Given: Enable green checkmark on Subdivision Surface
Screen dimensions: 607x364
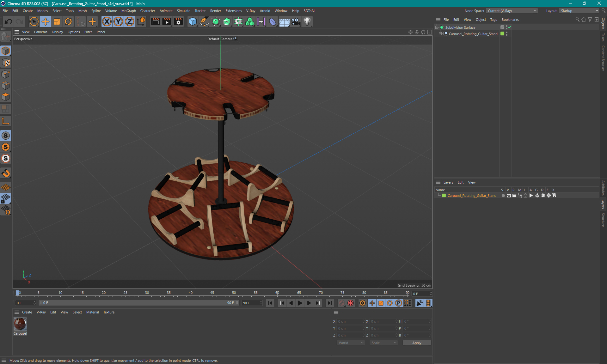Looking at the screenshot, I should (510, 27).
